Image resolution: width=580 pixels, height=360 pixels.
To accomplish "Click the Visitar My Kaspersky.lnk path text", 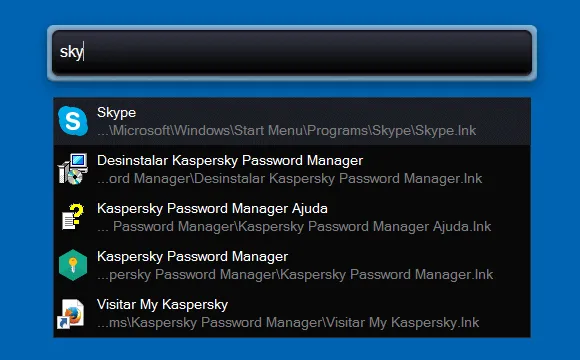I will click(x=288, y=323).
